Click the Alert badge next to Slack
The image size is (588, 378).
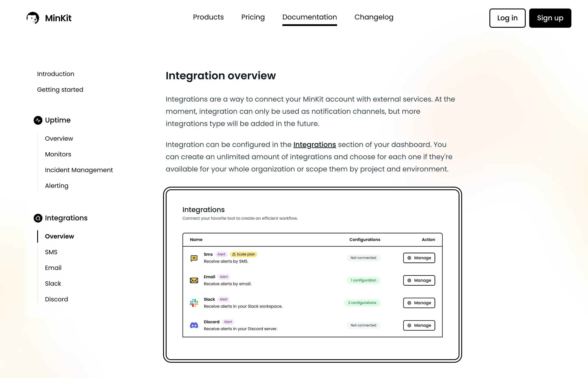coord(223,299)
